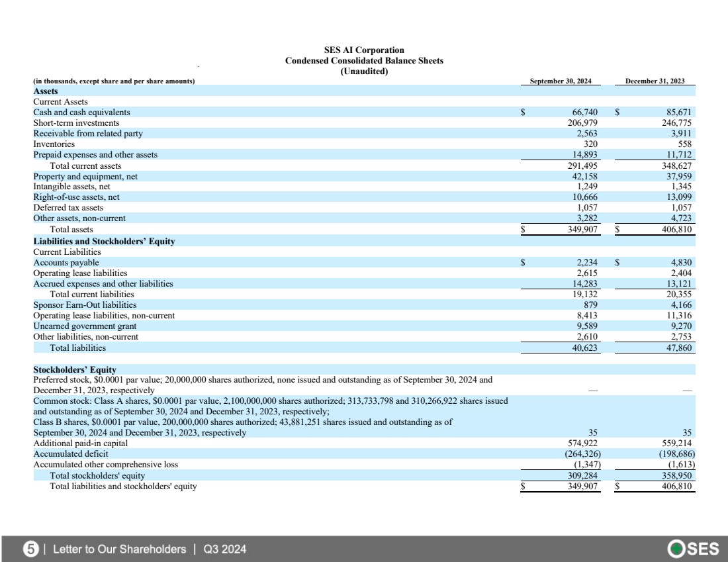This screenshot has width=728, height=562.
Task: Click the 'Other liabilities, non-current' label
Action: 86,337
